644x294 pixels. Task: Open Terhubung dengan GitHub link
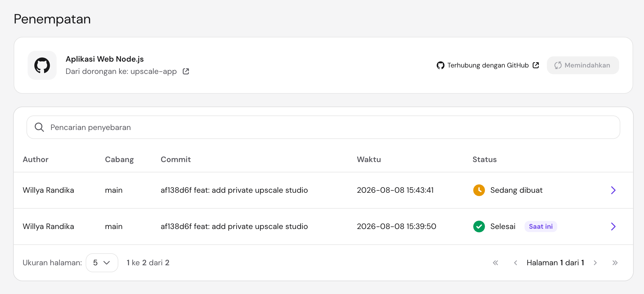click(488, 65)
